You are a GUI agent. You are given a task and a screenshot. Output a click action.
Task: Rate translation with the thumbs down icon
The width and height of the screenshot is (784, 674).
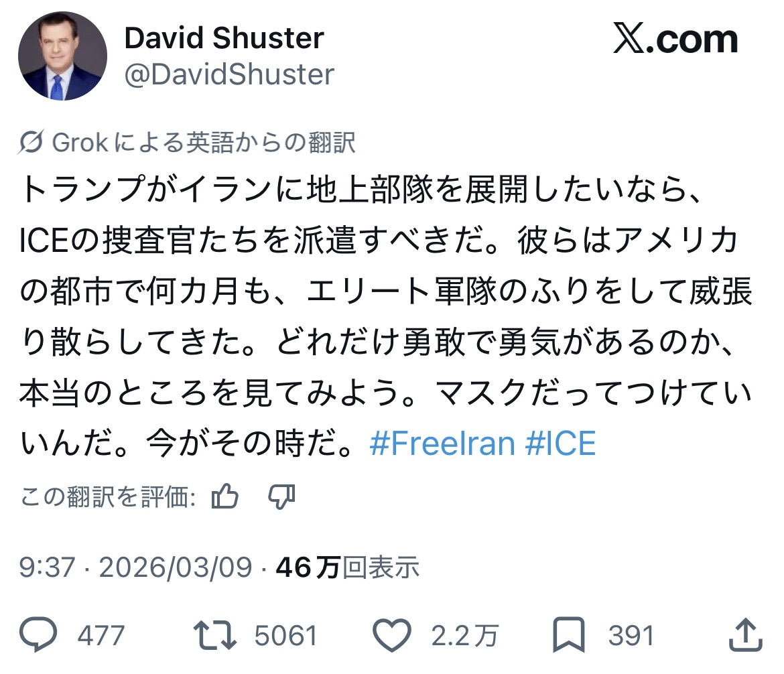pos(281,497)
